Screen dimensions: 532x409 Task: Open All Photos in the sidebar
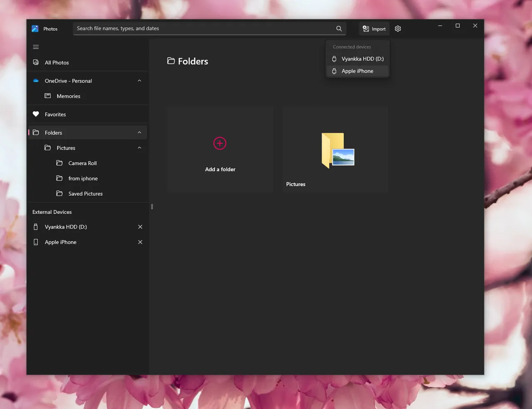[88, 62]
